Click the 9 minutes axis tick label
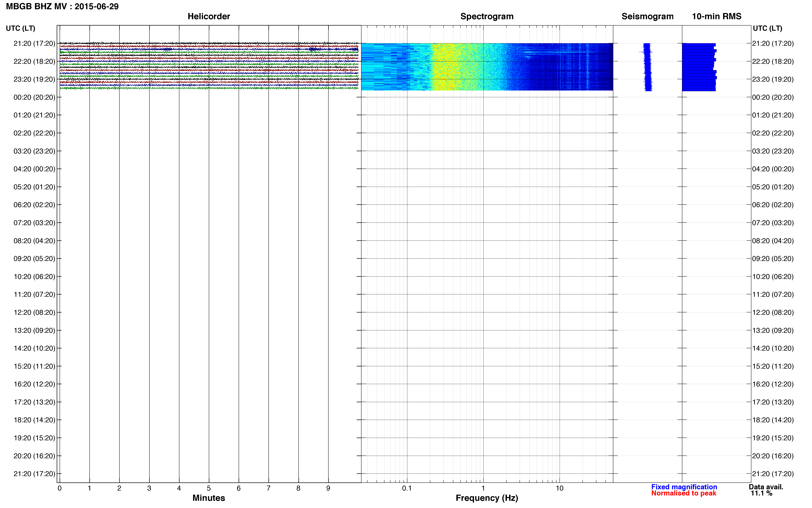The height and width of the screenshot is (508, 812). (x=328, y=488)
